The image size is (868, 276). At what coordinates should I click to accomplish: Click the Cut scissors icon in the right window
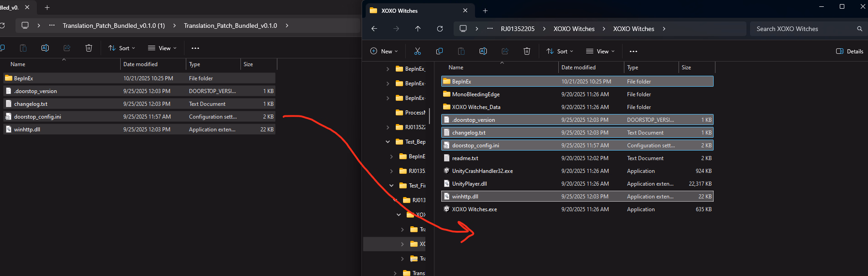(x=417, y=51)
